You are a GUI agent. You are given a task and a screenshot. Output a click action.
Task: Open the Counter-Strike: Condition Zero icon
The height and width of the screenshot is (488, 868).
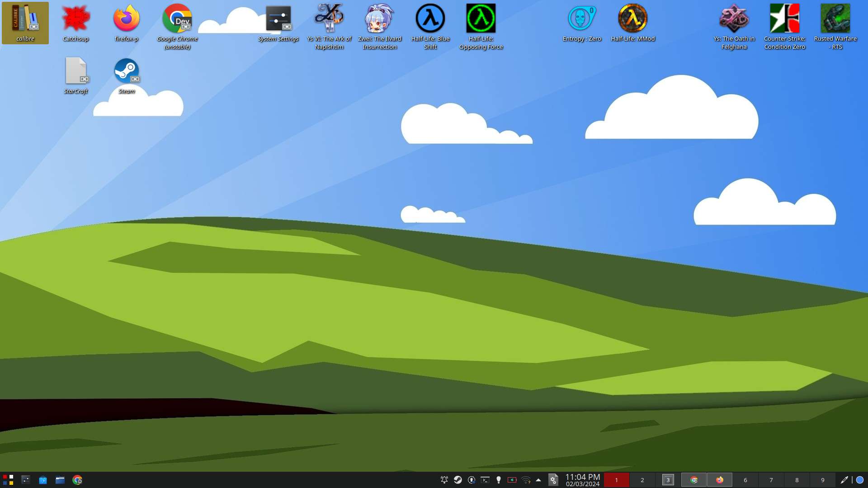coord(785,27)
